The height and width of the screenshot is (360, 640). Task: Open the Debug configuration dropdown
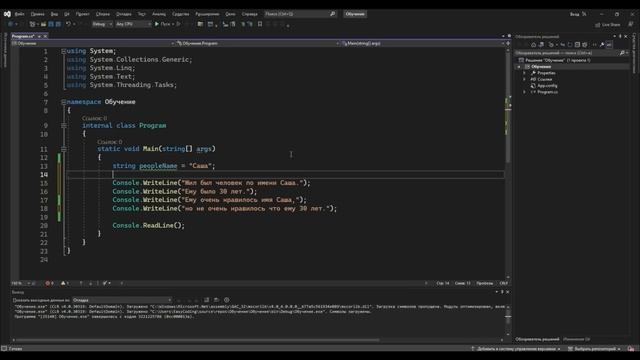click(102, 24)
